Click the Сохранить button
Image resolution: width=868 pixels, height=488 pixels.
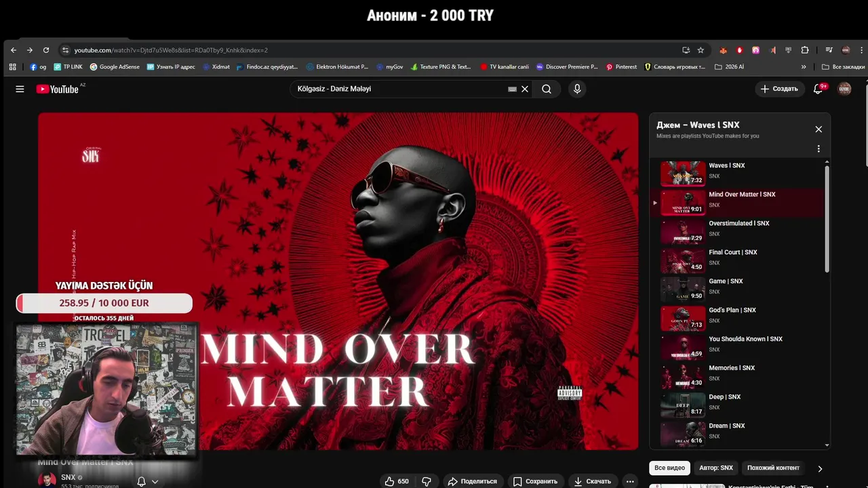click(535, 481)
